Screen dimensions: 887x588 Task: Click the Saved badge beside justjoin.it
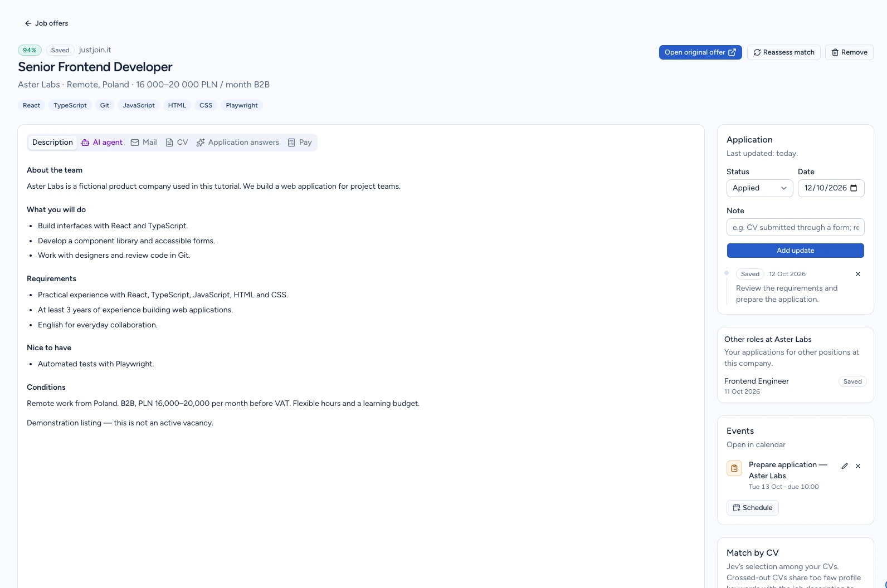tap(60, 50)
